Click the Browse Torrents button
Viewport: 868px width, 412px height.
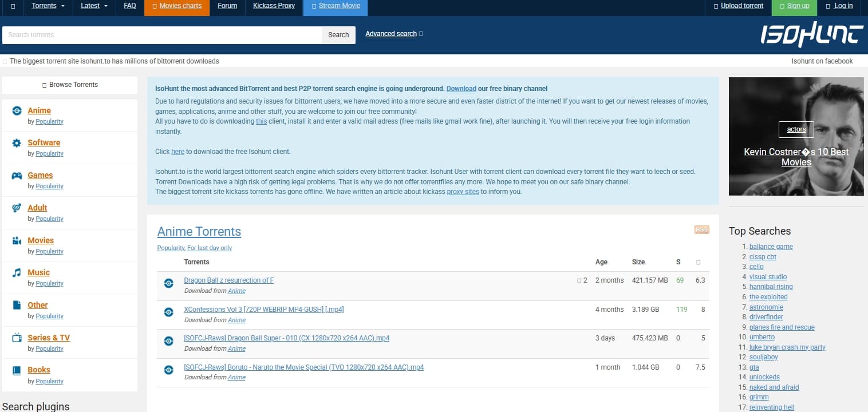point(70,85)
